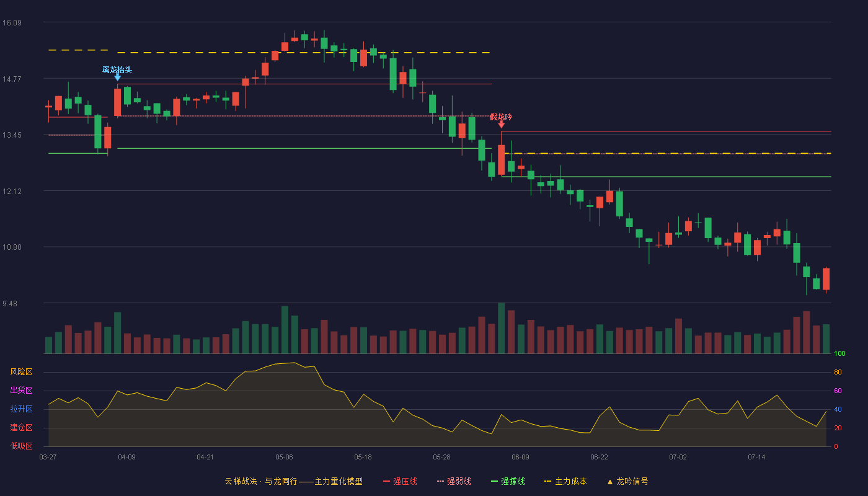Select the red candlestick below the 假龙吟 arrow
The width and height of the screenshot is (868, 496).
(501, 159)
